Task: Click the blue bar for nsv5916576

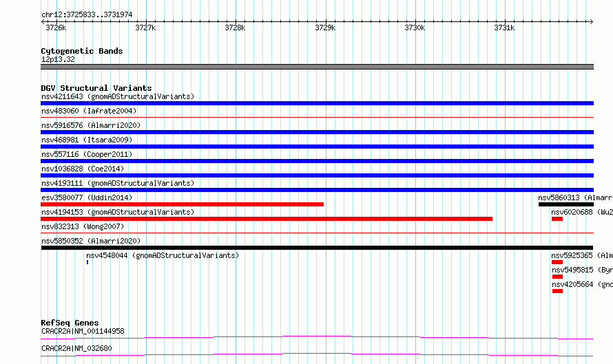Action: pyautogui.click(x=317, y=132)
